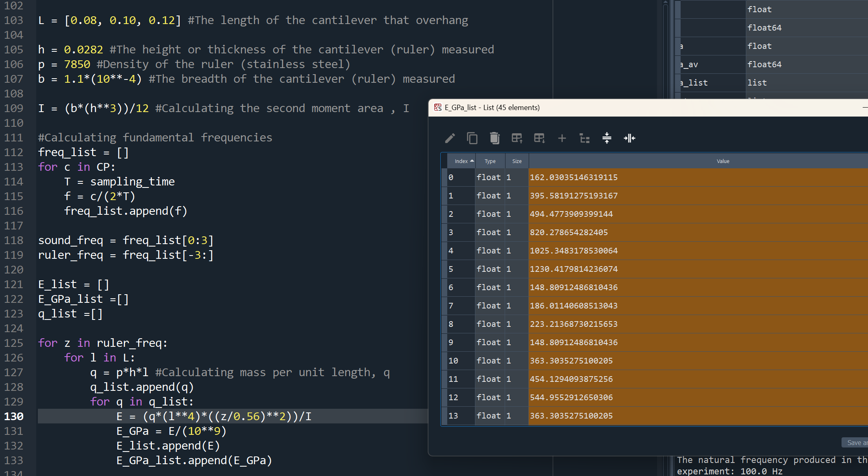Click Insert above table icon
The width and height of the screenshot is (868, 476).
click(517, 139)
